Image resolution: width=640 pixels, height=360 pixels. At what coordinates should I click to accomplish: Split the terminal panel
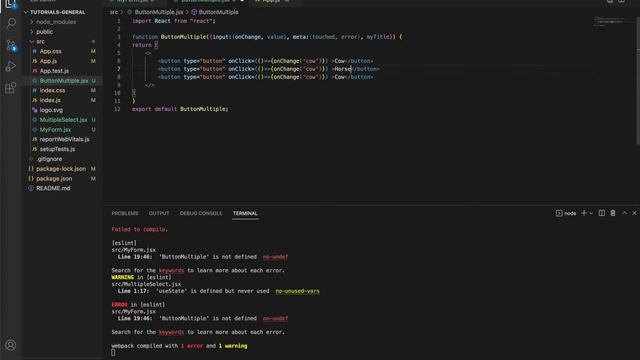tap(602, 213)
